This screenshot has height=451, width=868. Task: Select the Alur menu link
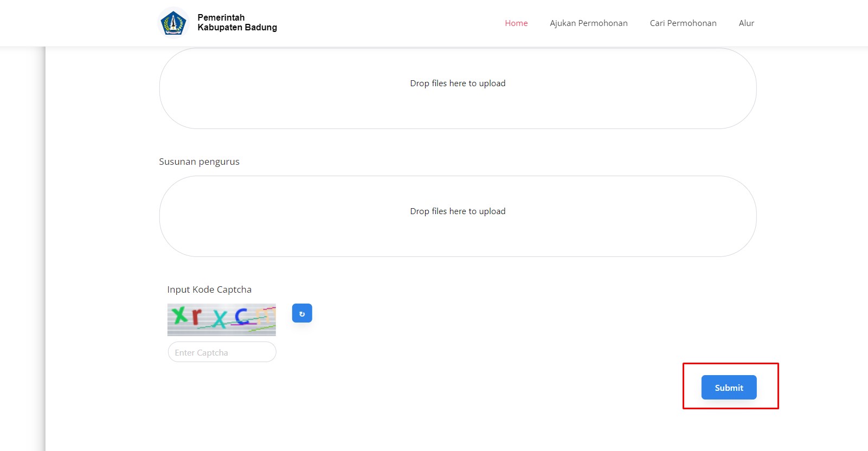pyautogui.click(x=746, y=23)
